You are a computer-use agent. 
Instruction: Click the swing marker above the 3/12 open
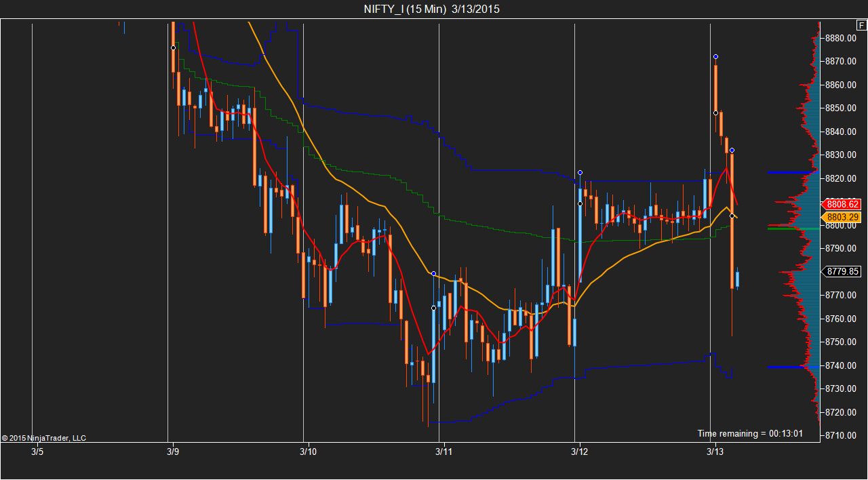(x=580, y=172)
